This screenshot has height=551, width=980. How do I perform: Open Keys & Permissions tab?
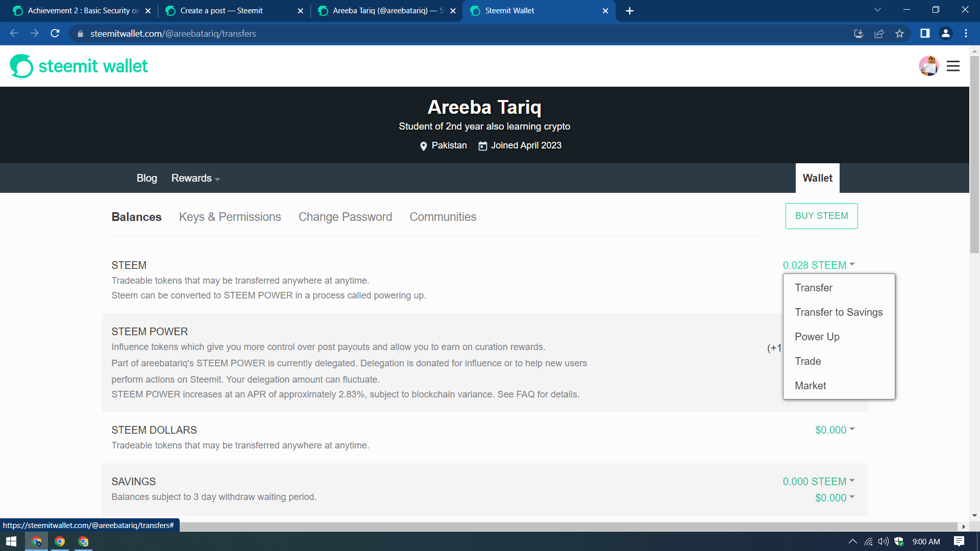click(x=230, y=217)
